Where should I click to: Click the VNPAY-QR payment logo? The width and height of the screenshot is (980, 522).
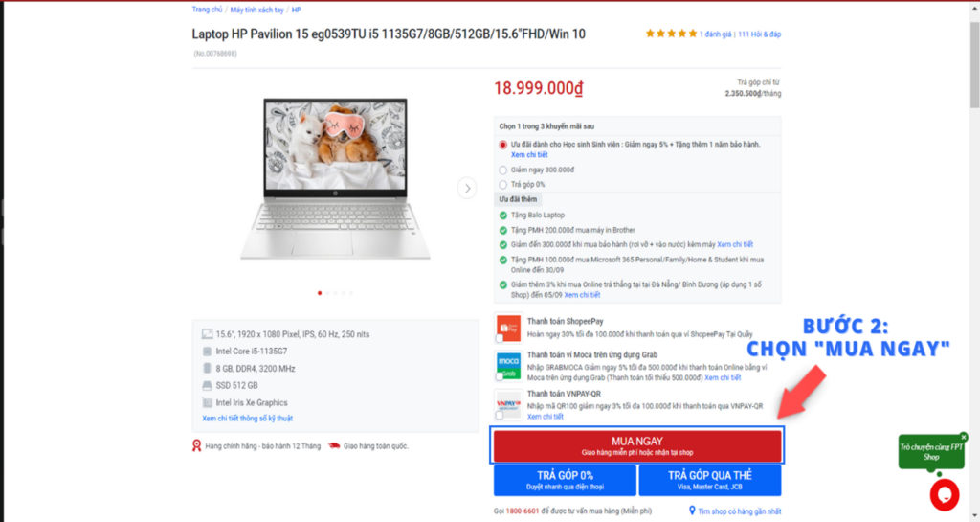coord(508,404)
